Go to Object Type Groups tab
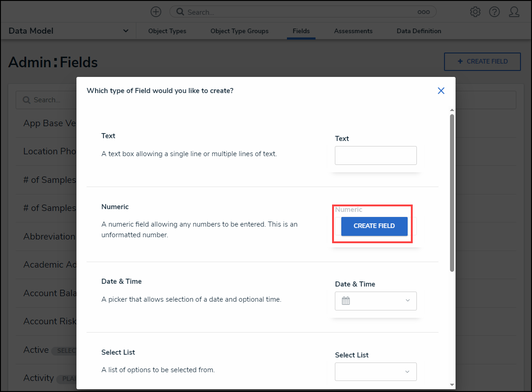Viewport: 532px width, 392px height. [240, 31]
